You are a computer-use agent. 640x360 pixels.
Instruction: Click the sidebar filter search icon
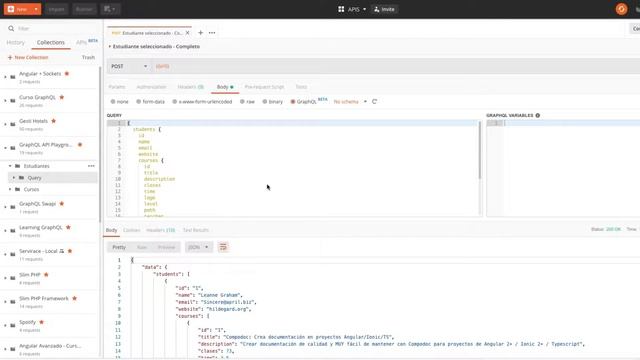11,29
